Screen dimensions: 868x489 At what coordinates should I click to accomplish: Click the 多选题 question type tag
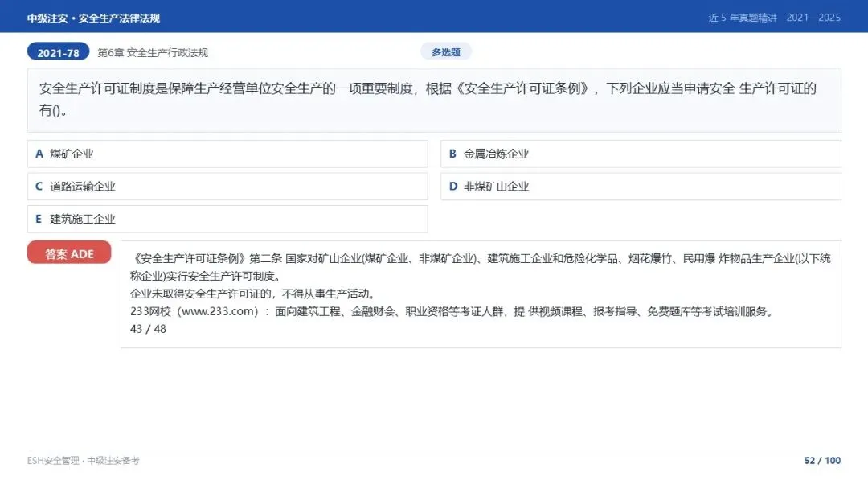(x=446, y=52)
